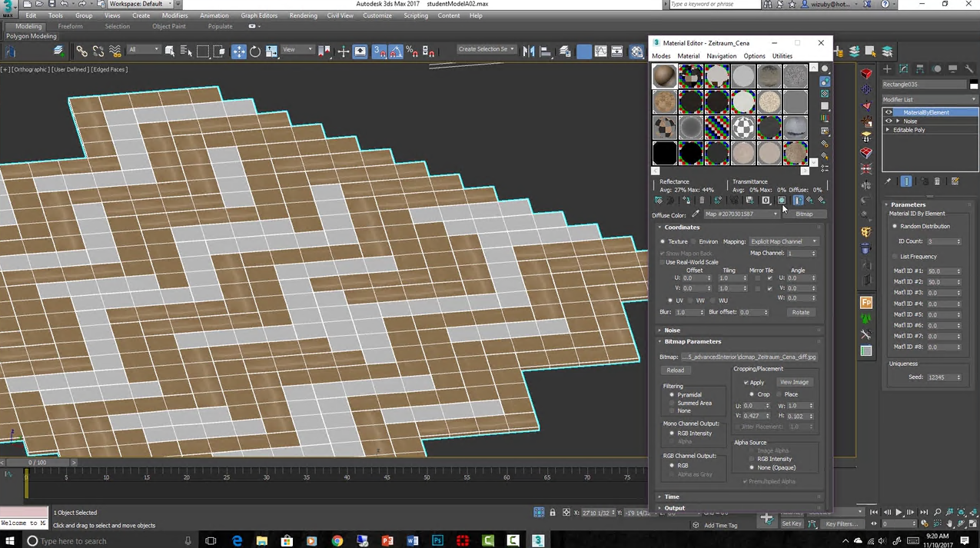Open the Navigation menu in Material Editor

point(721,56)
